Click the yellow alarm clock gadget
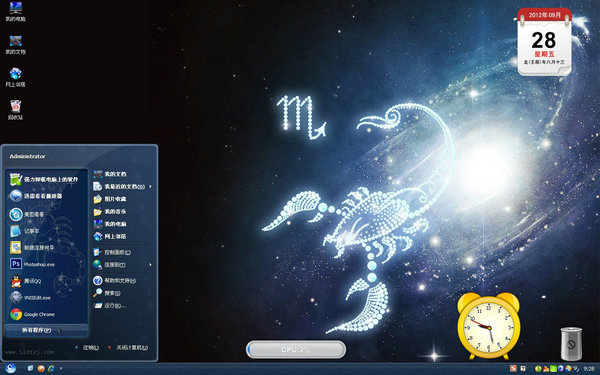Screen dimensions: 600x375 (x=489, y=326)
